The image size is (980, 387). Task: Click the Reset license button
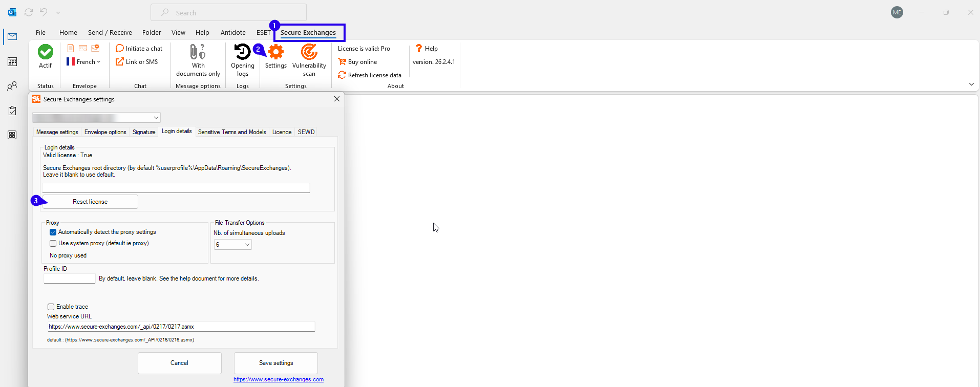pos(90,202)
